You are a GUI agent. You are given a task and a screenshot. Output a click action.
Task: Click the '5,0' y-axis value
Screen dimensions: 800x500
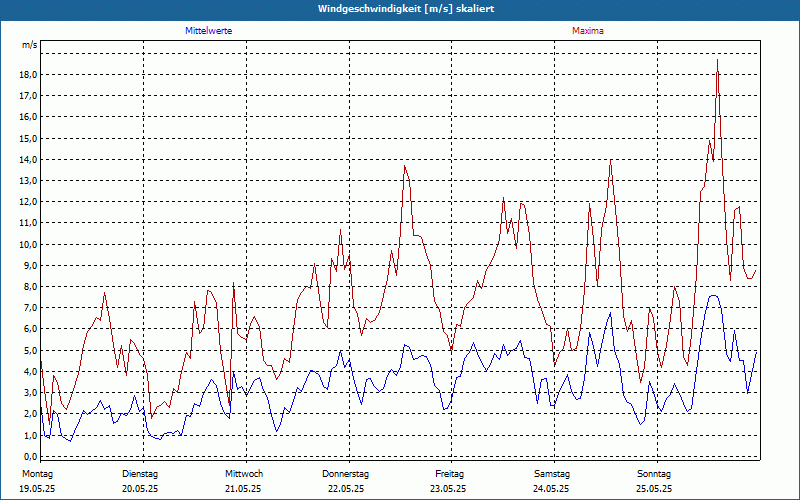pyautogui.click(x=30, y=350)
